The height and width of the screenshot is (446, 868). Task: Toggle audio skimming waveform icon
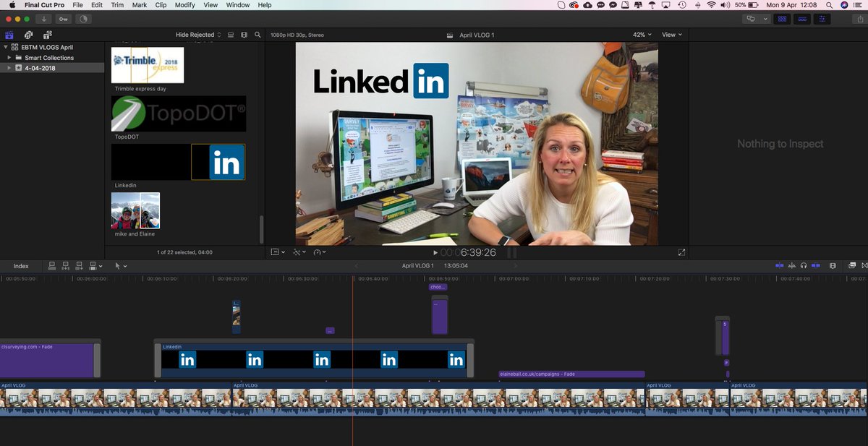(x=791, y=266)
